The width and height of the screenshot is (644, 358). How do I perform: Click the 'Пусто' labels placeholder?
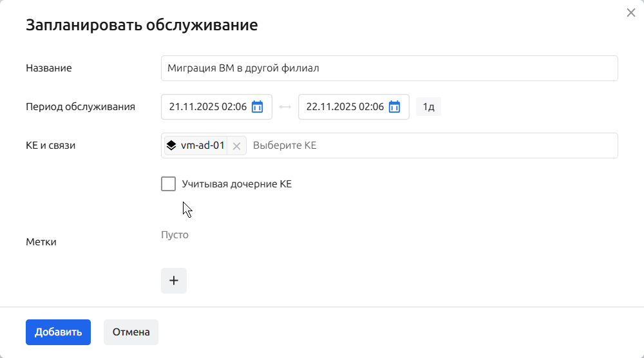tap(175, 235)
